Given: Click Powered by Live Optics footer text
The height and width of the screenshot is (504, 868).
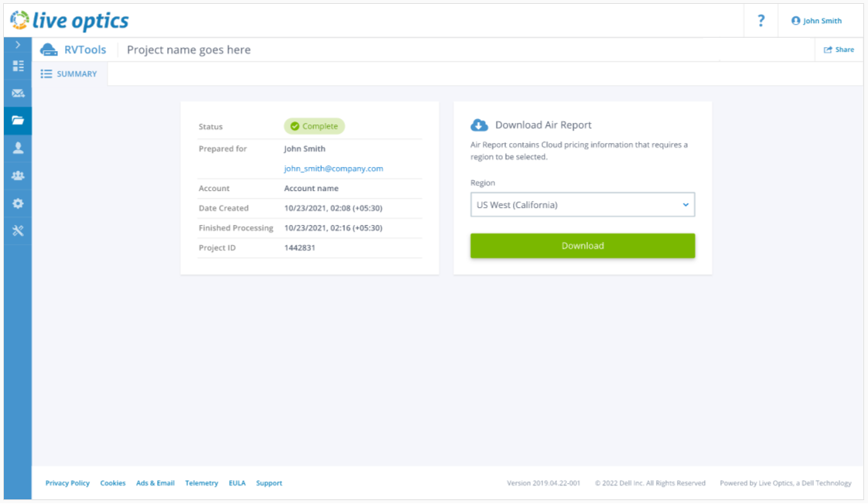Looking at the screenshot, I should click(x=785, y=483).
